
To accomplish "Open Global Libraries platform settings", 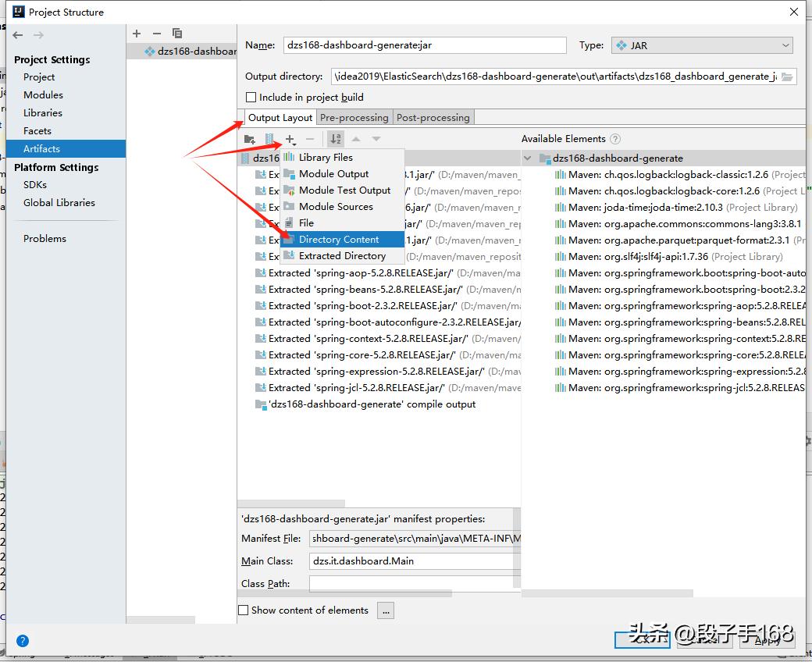I will pos(59,203).
